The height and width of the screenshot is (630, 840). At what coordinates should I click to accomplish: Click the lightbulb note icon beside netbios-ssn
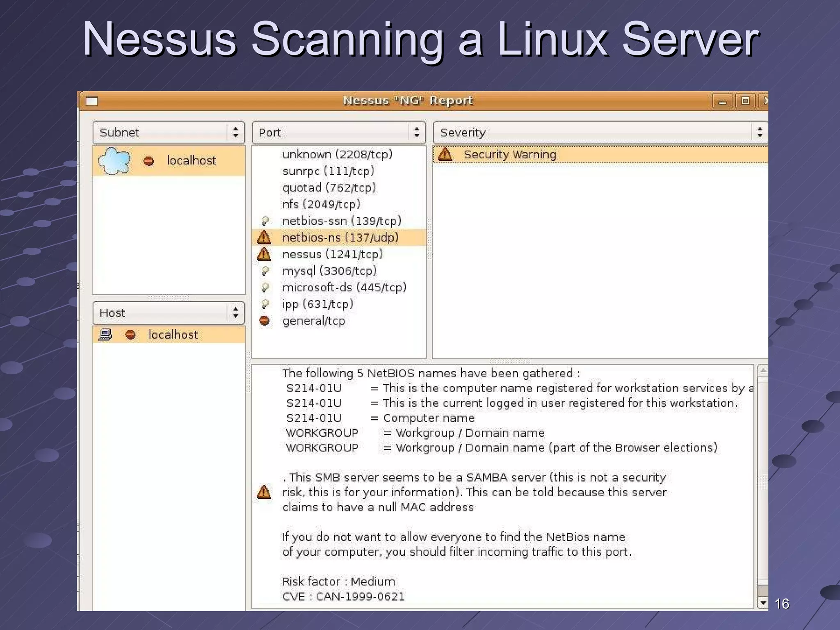[x=265, y=221]
